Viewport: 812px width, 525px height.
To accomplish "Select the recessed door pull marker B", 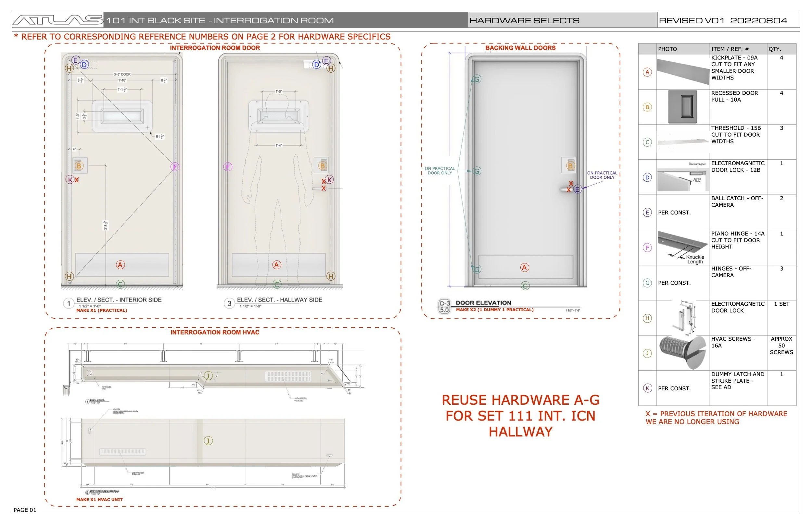I will (80, 166).
